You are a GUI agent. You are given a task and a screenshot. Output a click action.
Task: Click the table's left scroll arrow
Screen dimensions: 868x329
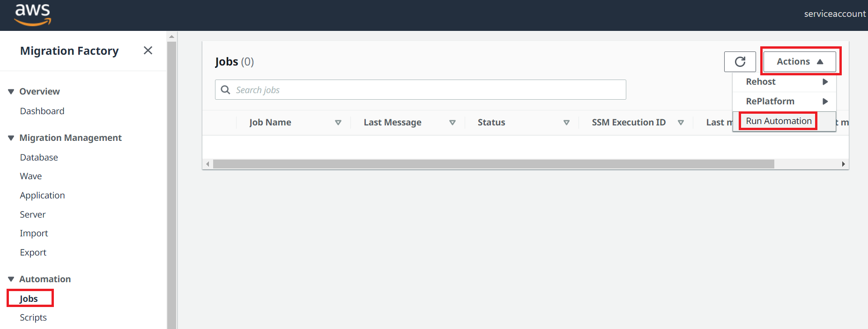coord(208,164)
